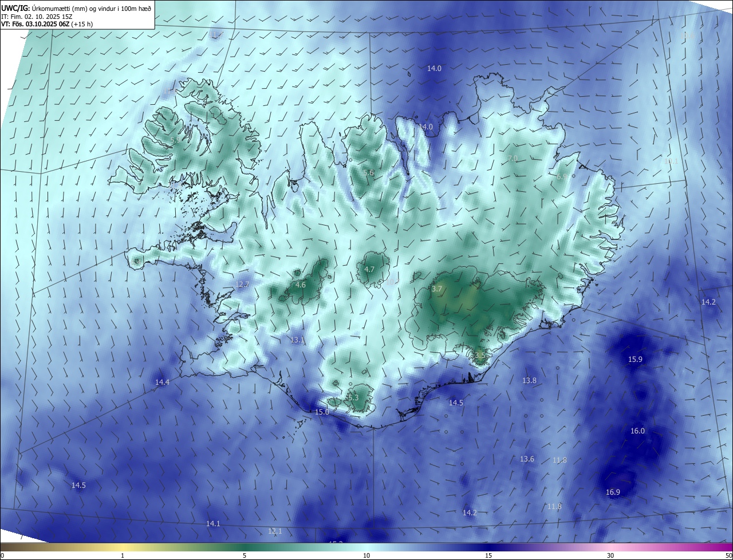
Task: Click the 4.7 value label on the central glacier
Action: (369, 269)
